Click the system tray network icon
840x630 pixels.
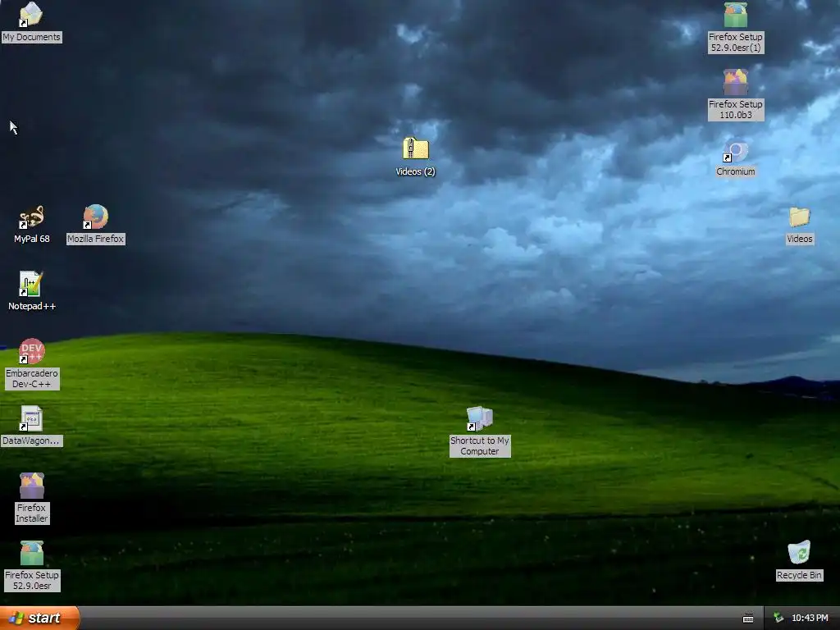click(778, 619)
